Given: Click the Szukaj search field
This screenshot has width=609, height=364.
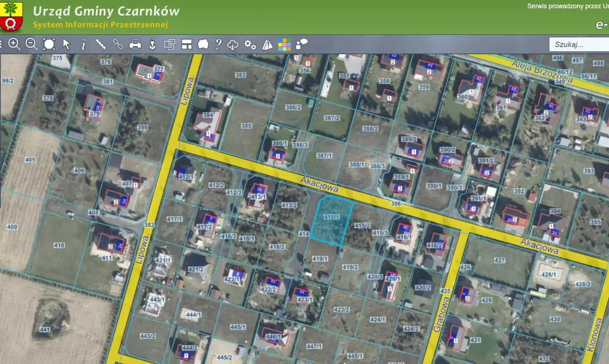Looking at the screenshot, I should tap(578, 45).
